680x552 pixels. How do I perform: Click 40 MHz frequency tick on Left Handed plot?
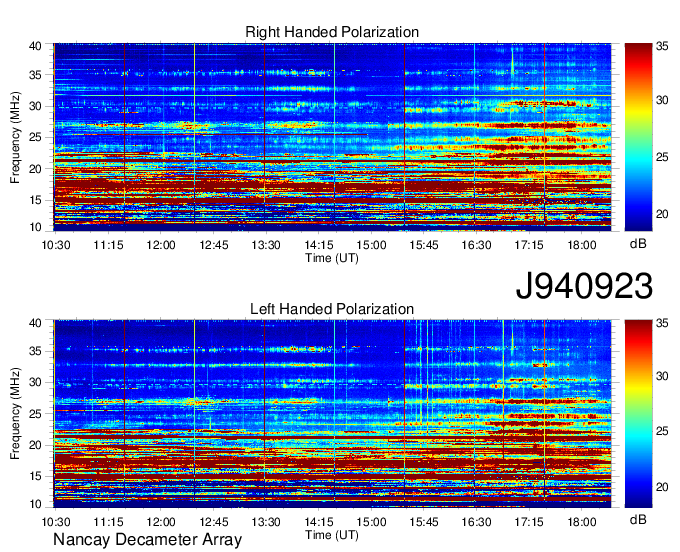point(35,323)
